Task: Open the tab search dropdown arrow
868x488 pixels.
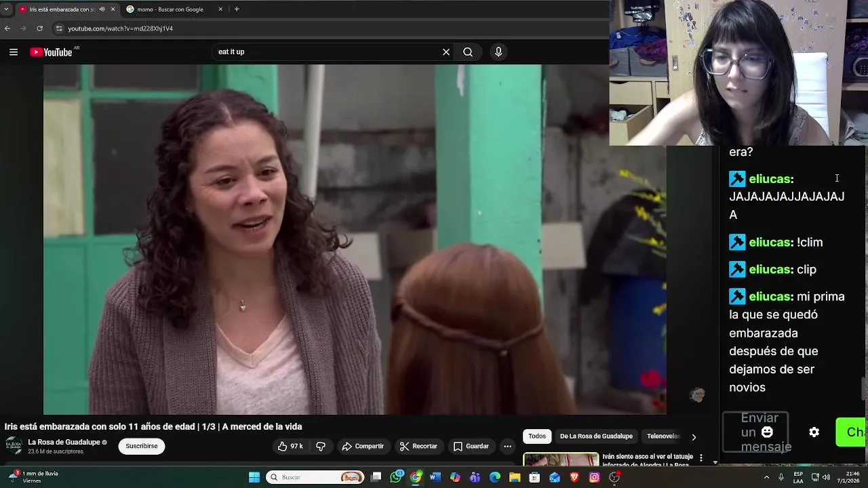Action: pyautogui.click(x=6, y=9)
